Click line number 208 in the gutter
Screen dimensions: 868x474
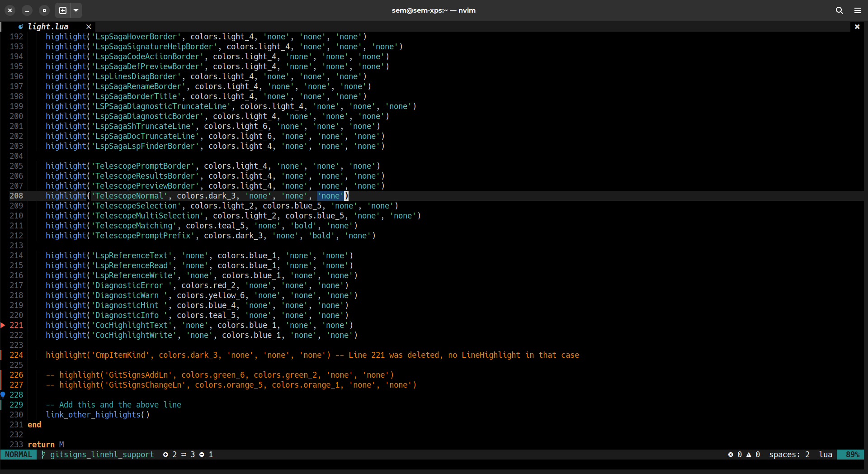coord(16,196)
